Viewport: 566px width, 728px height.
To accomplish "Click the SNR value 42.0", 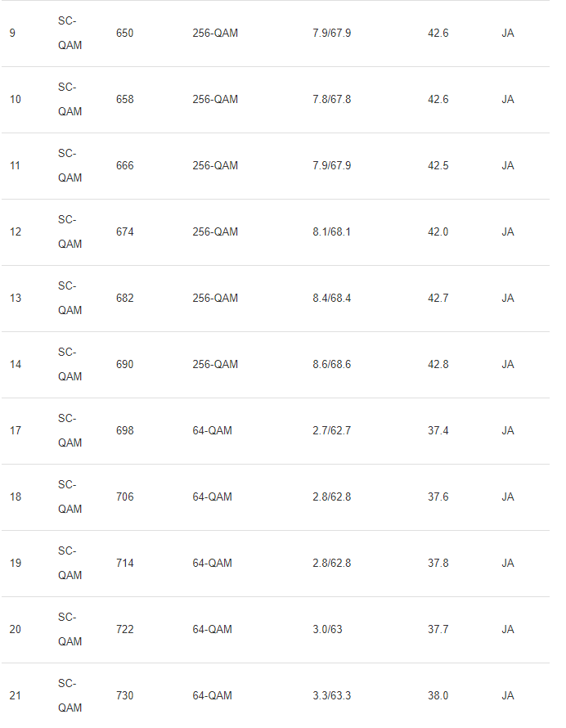I will (438, 232).
